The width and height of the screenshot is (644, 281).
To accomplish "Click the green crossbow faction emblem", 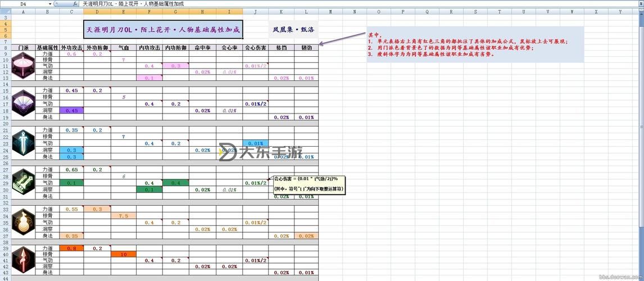I will tap(22, 183).
